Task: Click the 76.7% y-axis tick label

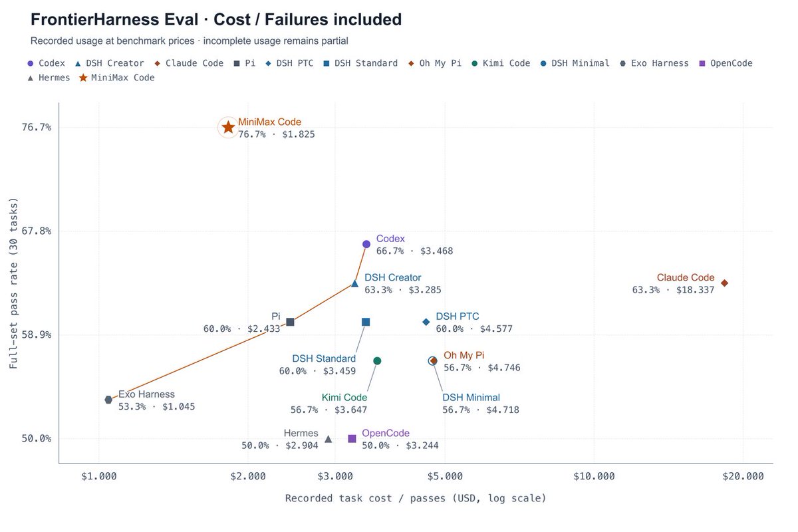Action: click(37, 127)
